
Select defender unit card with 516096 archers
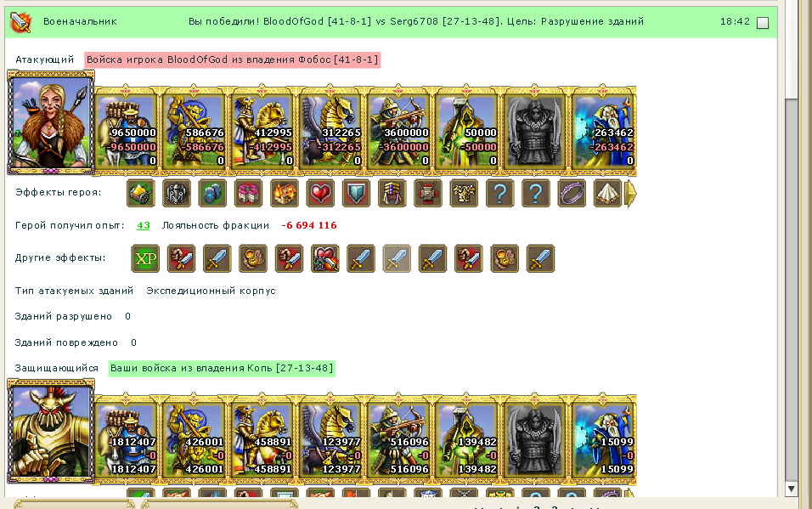point(398,438)
